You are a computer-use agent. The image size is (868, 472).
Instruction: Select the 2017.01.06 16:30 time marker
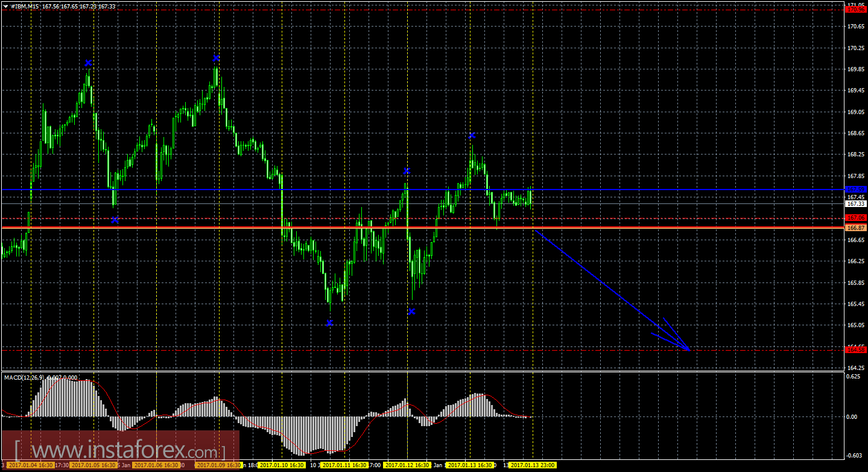click(156, 465)
